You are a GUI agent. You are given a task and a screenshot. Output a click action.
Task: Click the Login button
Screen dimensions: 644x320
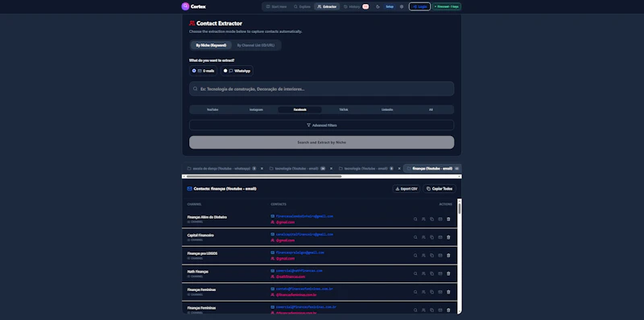point(419,6)
